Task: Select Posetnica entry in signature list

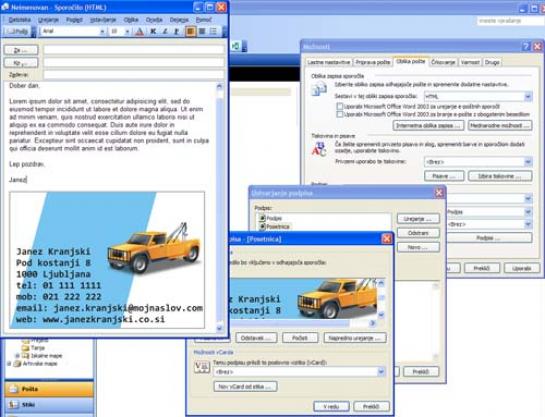Action: coord(275,227)
